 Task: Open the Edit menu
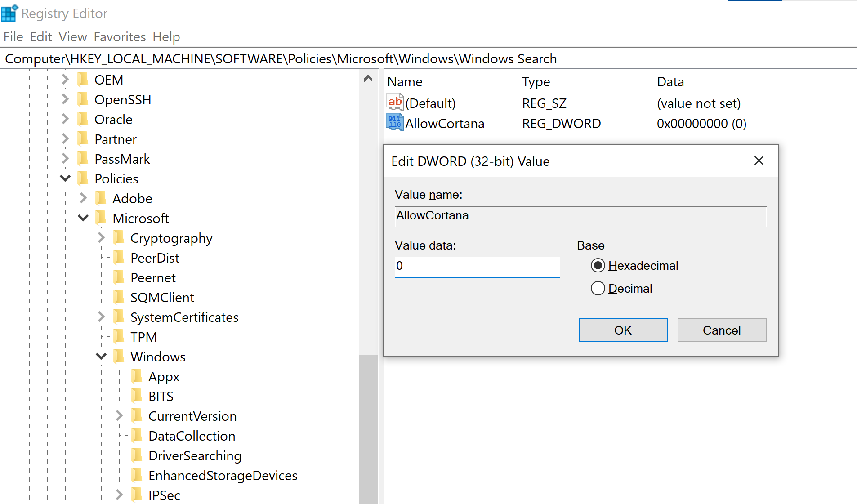tap(41, 37)
